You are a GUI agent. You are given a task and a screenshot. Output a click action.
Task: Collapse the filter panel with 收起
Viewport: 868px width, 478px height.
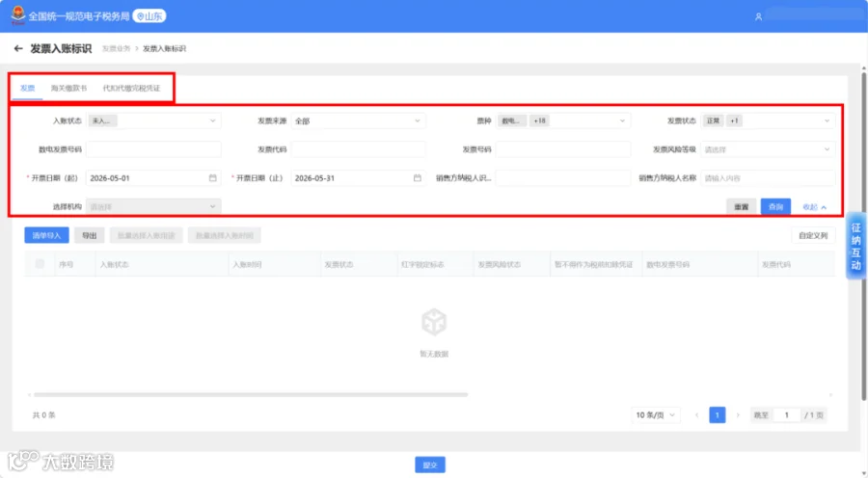tap(815, 207)
